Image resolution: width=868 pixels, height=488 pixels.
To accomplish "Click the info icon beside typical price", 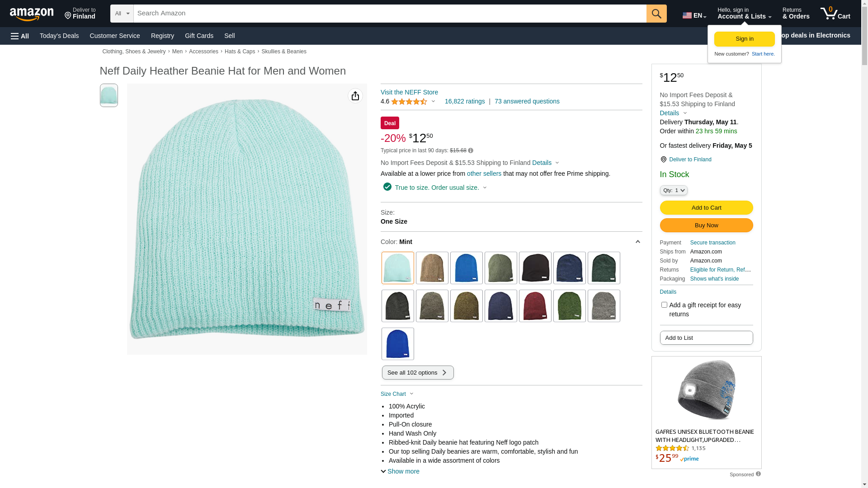I will [x=471, y=151].
